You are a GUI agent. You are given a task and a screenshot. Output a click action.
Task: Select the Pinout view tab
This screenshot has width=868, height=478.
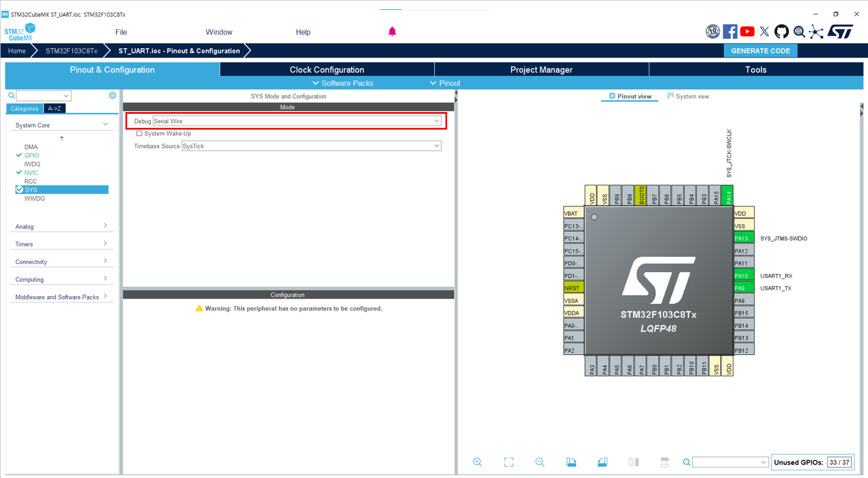(630, 96)
